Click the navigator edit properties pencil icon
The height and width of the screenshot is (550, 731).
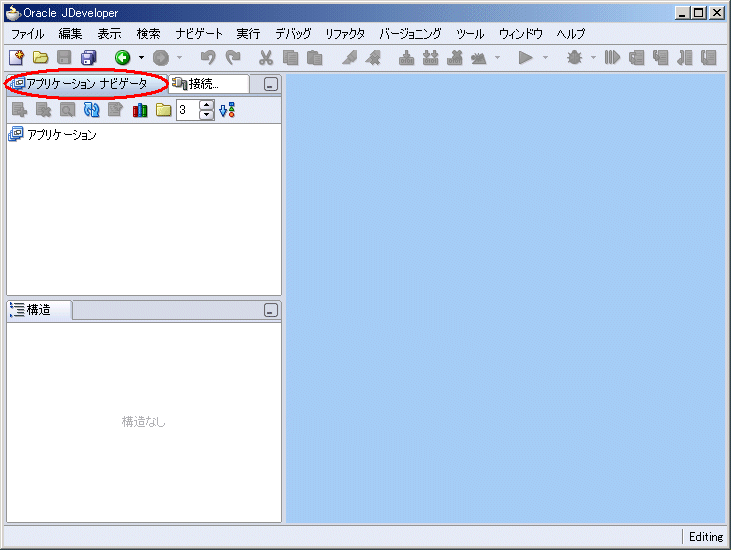pyautogui.click(x=115, y=110)
